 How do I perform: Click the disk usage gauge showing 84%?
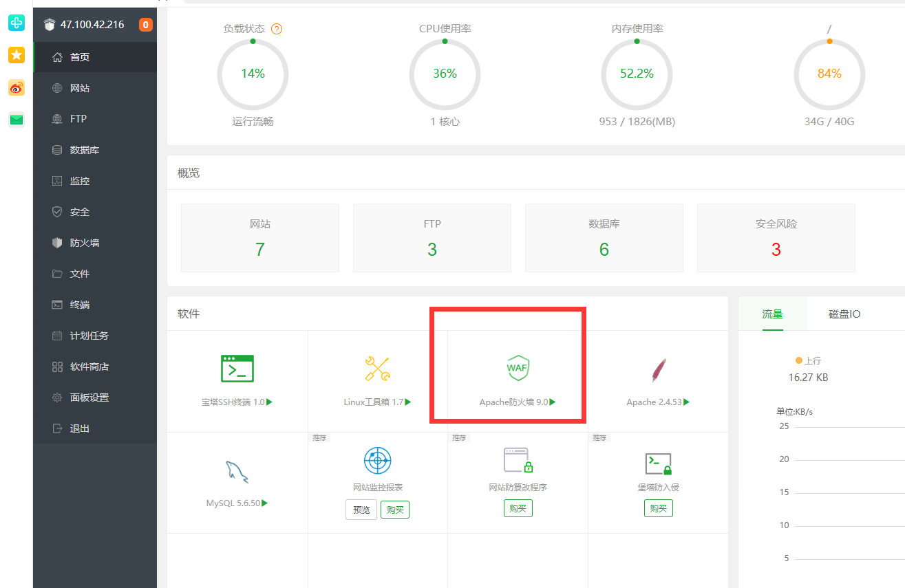(829, 74)
